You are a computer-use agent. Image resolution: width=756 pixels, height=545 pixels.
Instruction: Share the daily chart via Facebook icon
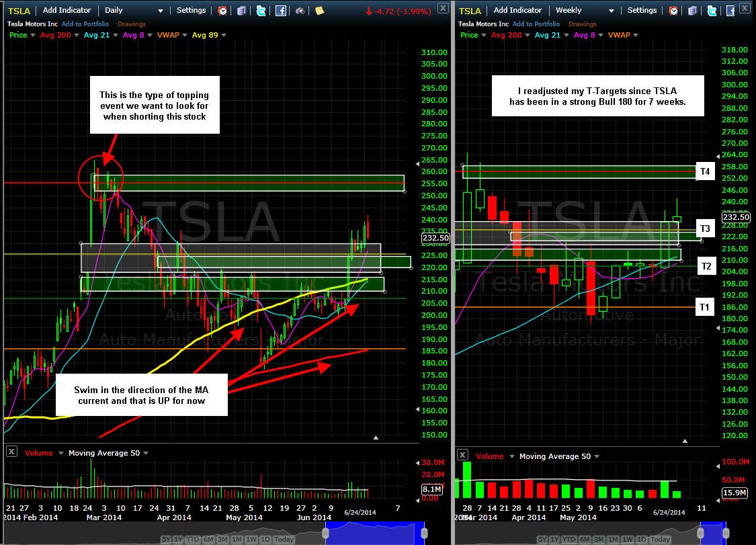(x=281, y=11)
